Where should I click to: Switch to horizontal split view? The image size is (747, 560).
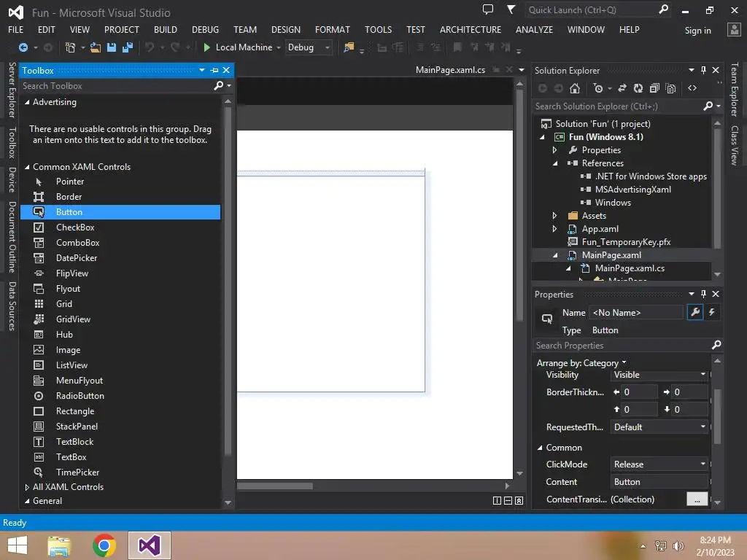508,500
